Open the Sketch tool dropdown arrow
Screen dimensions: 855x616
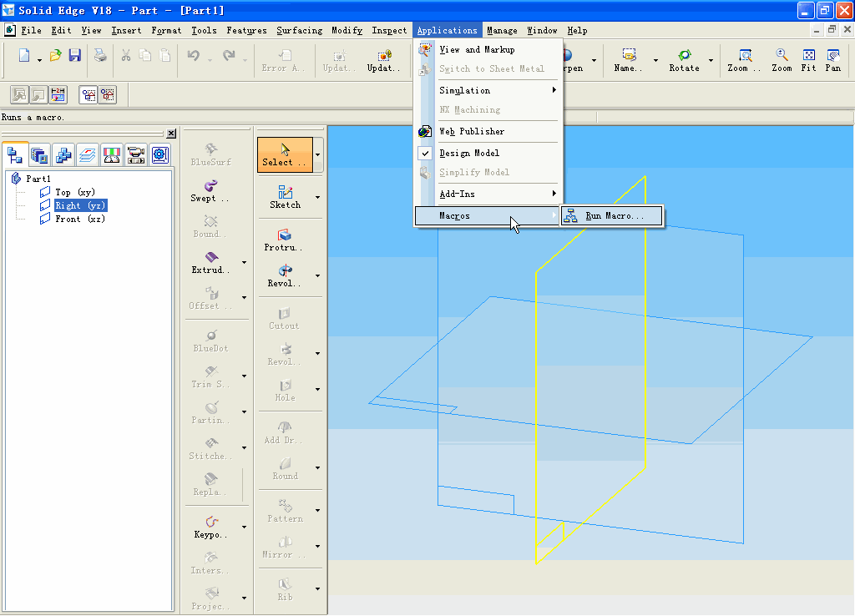pos(318,197)
